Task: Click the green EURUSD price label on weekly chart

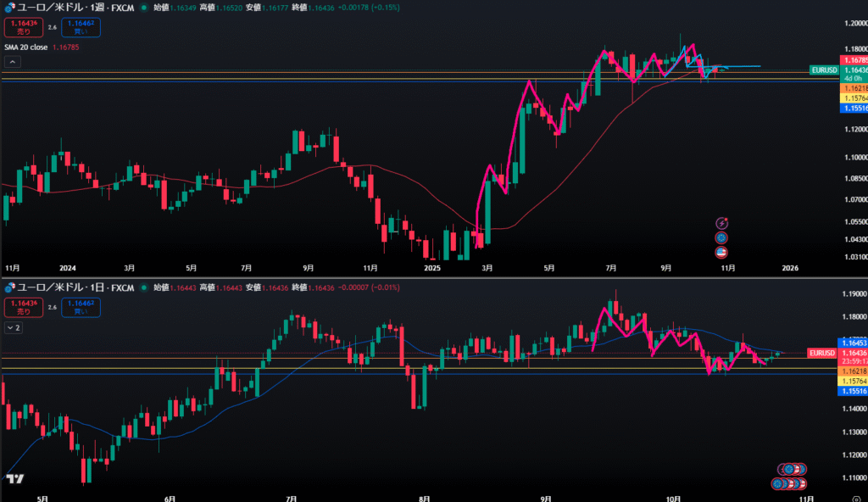Action: click(x=824, y=70)
